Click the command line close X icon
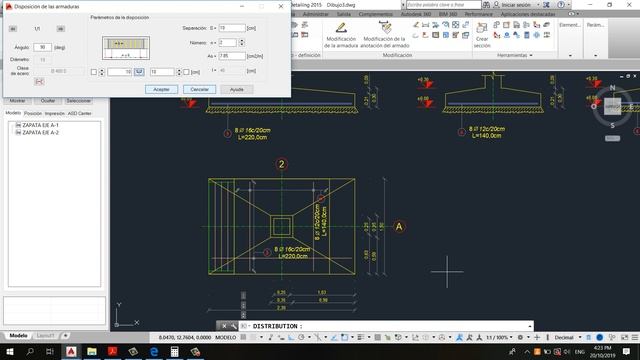The image size is (640, 360). (224, 326)
